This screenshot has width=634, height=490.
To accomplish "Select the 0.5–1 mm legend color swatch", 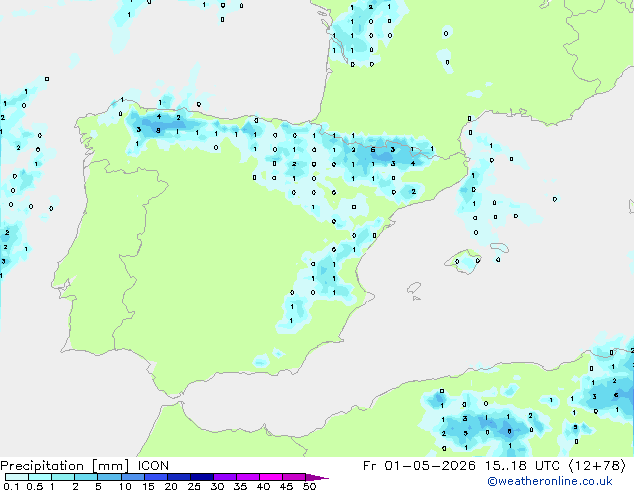I will 40,477.
